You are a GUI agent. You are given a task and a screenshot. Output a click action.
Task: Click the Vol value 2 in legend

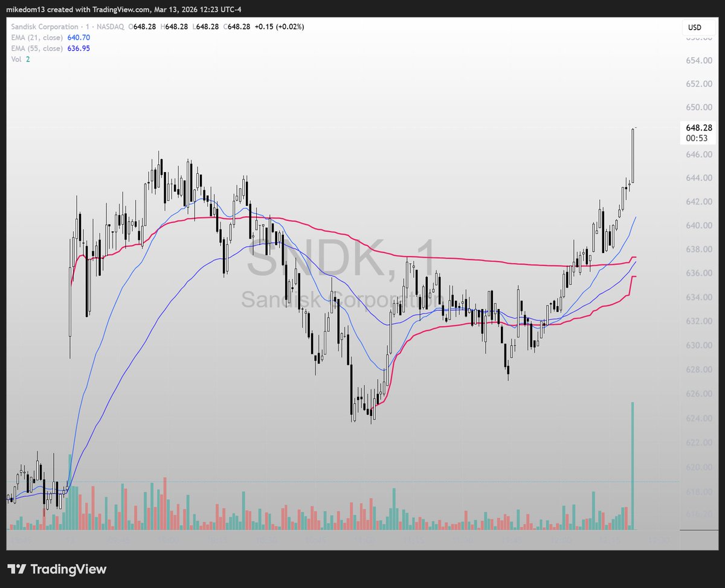[28, 59]
